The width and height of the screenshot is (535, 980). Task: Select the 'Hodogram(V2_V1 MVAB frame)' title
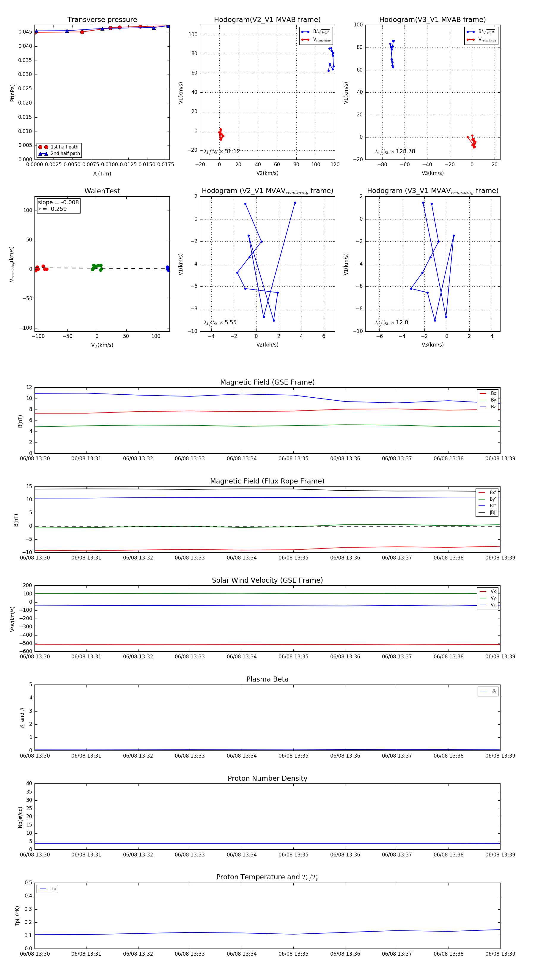pyautogui.click(x=267, y=20)
